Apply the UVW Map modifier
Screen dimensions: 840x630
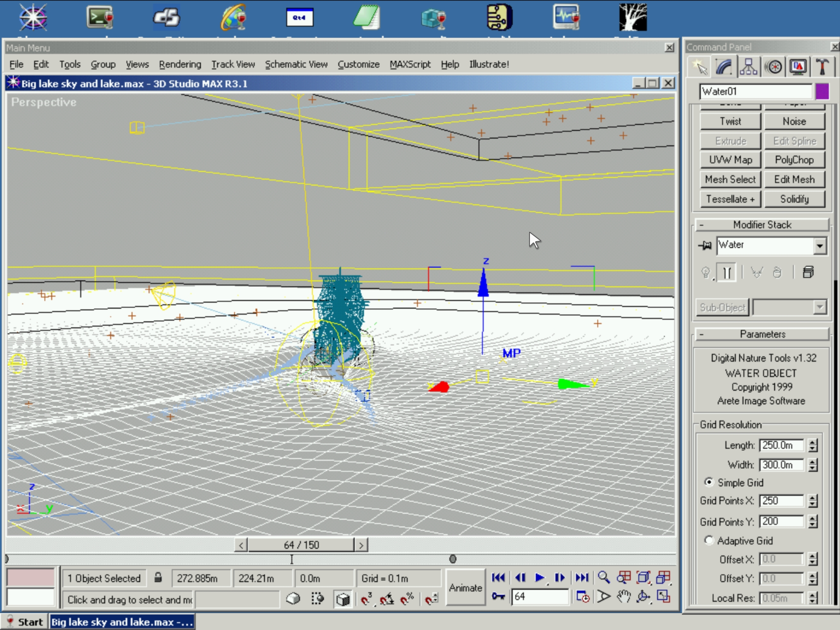coord(730,160)
